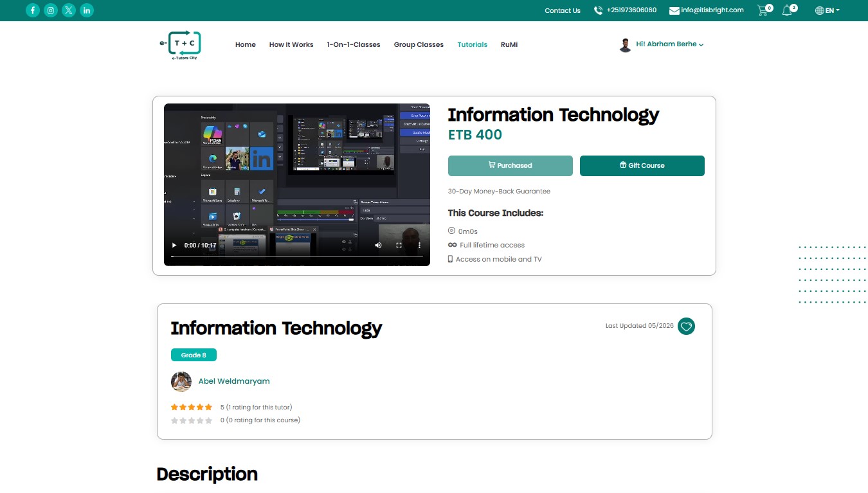The height and width of the screenshot is (493, 868).
Task: Open the X (Twitter) social icon
Action: (69, 10)
